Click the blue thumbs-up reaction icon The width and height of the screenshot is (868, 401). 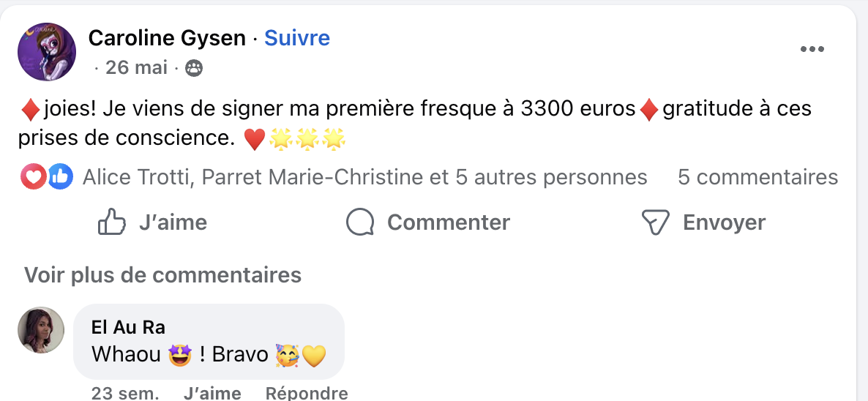coord(61,177)
